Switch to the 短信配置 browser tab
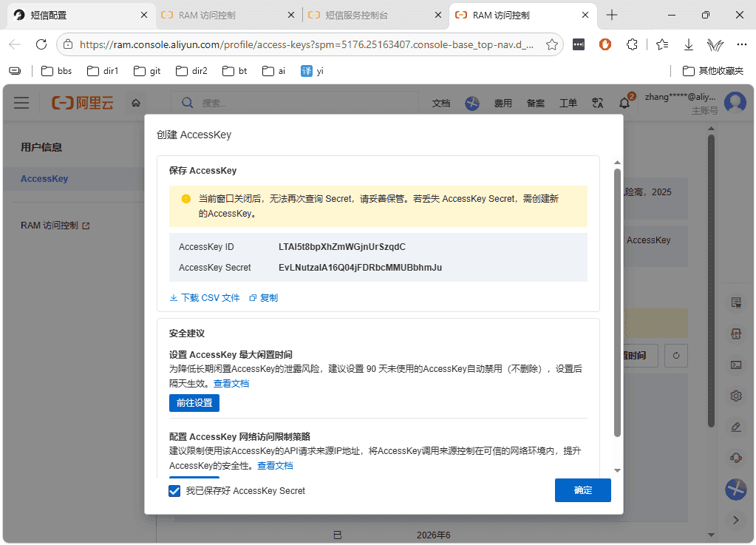This screenshot has width=756, height=545. 81,16
